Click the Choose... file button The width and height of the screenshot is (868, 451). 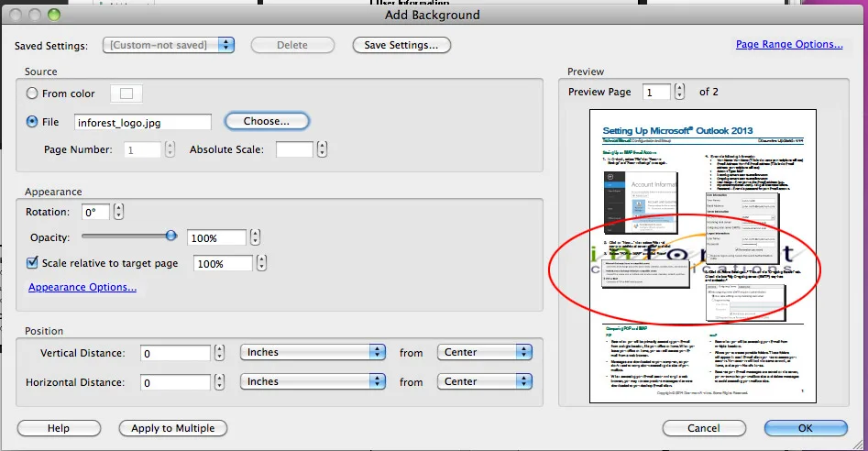pos(267,121)
